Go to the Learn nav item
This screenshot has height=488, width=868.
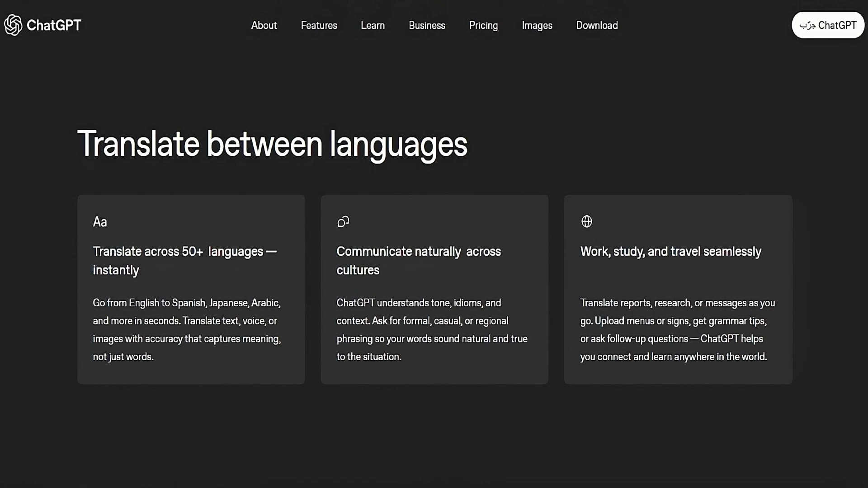point(373,25)
